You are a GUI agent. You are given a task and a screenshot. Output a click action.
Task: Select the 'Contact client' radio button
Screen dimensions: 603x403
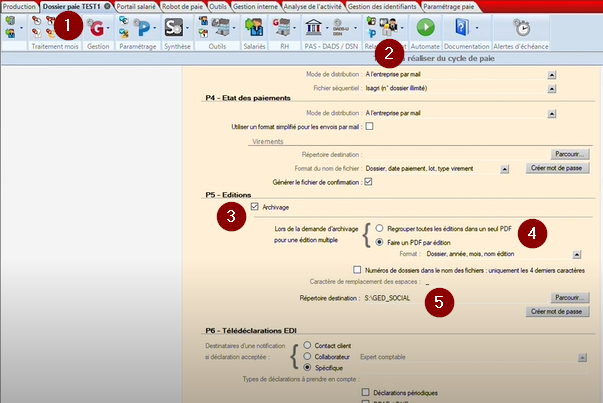tap(307, 345)
